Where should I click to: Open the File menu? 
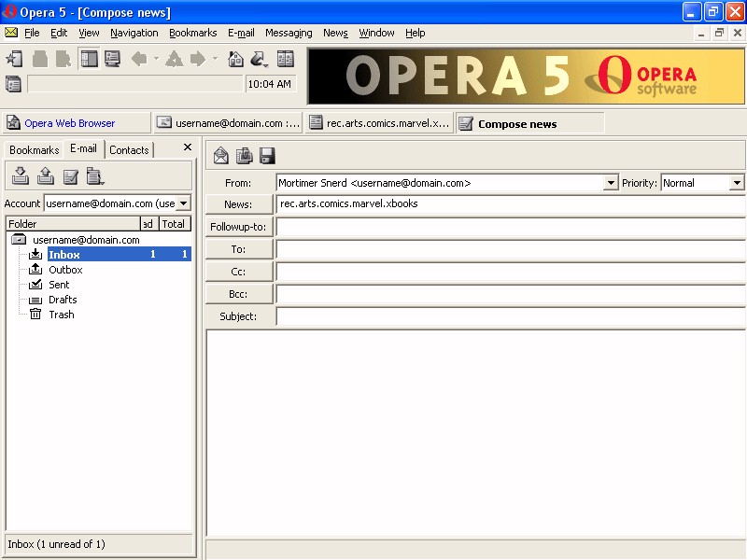tap(32, 33)
